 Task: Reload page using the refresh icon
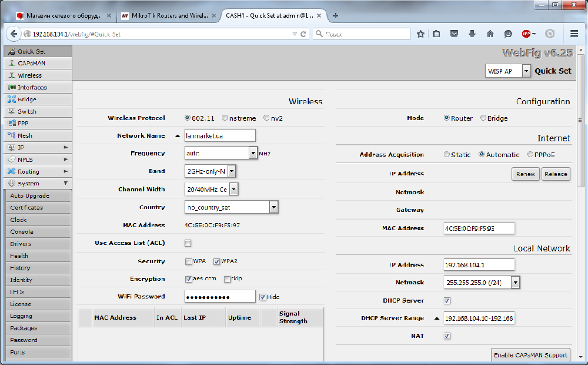[x=303, y=34]
